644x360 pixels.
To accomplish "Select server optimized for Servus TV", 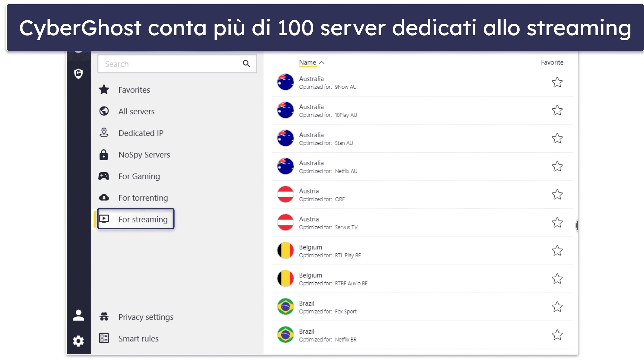I will [x=423, y=223].
